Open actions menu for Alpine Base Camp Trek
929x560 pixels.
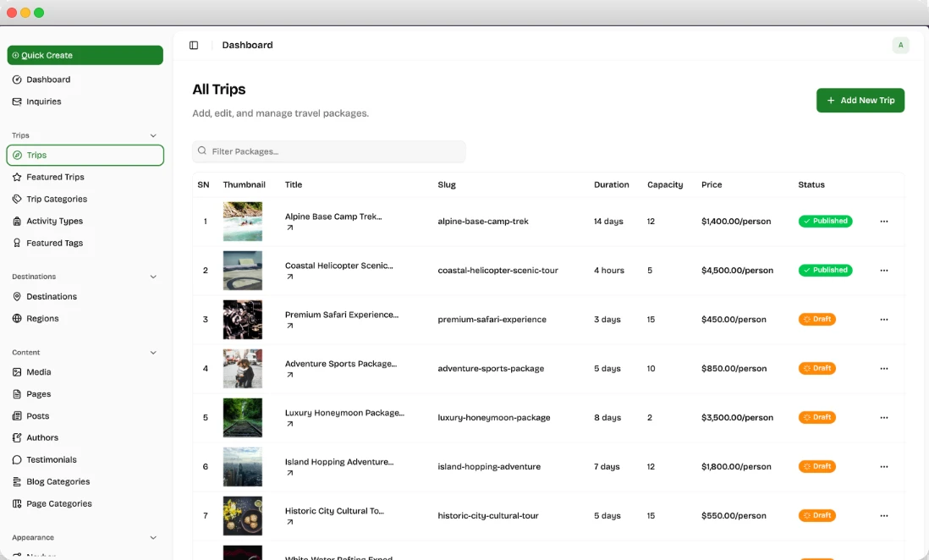coord(884,222)
